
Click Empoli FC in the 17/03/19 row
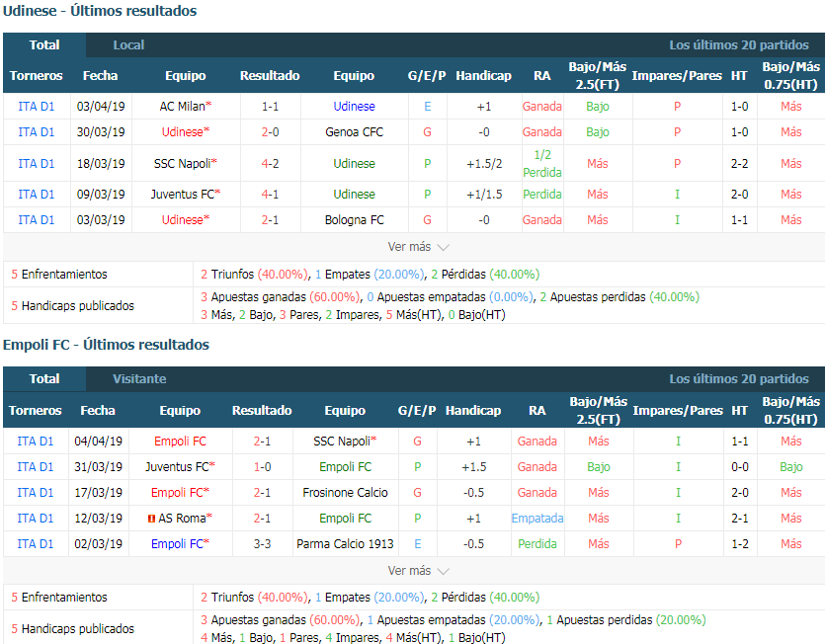point(177,493)
